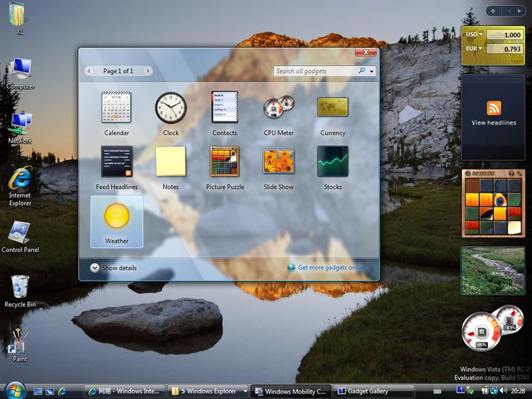Select the Clock gadget in the gallery
Image resolution: width=532 pixels, height=399 pixels.
pos(171,108)
